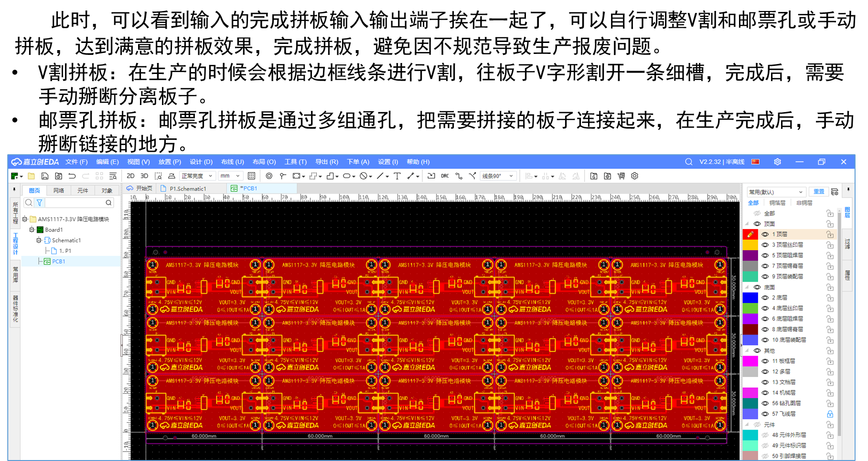
Task: Collapse the 其他 layer group
Action: 747,351
